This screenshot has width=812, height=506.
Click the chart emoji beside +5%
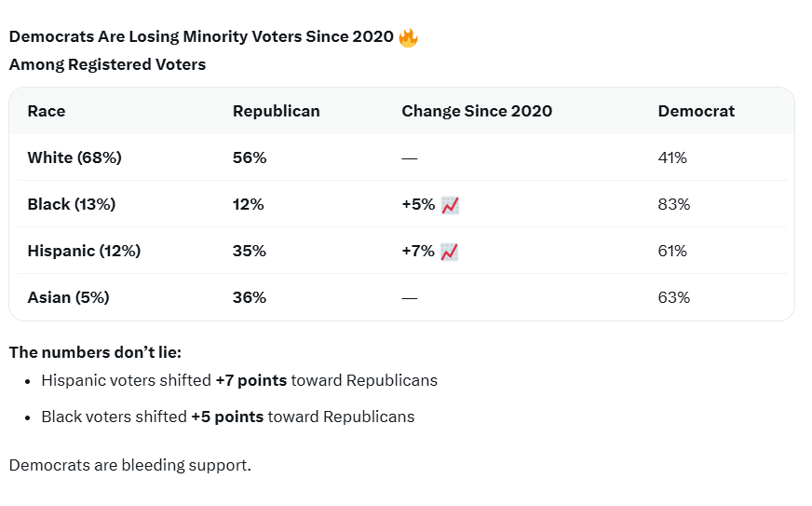[450, 205]
